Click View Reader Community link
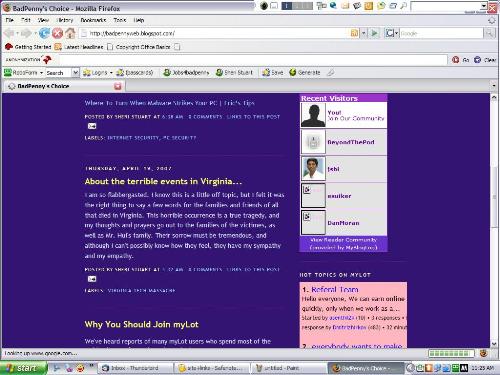The width and height of the screenshot is (500, 375). point(343,240)
